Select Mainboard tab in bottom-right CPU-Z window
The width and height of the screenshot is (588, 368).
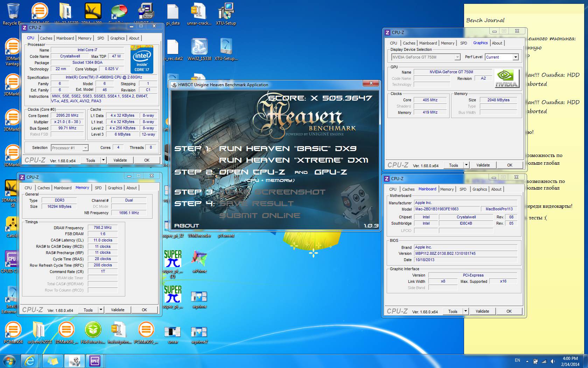click(x=427, y=189)
